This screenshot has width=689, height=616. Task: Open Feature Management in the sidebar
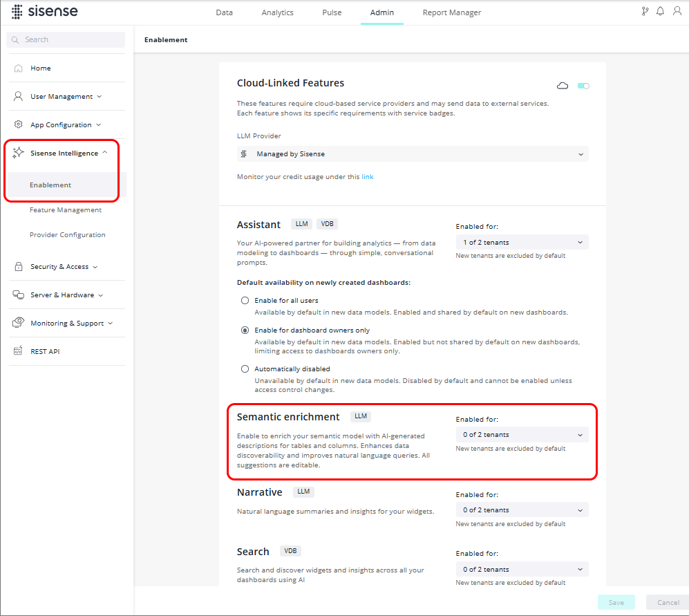[66, 209]
